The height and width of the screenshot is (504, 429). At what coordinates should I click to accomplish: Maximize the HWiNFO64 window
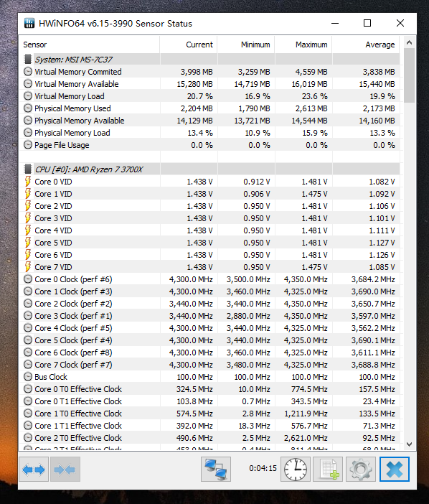click(367, 23)
